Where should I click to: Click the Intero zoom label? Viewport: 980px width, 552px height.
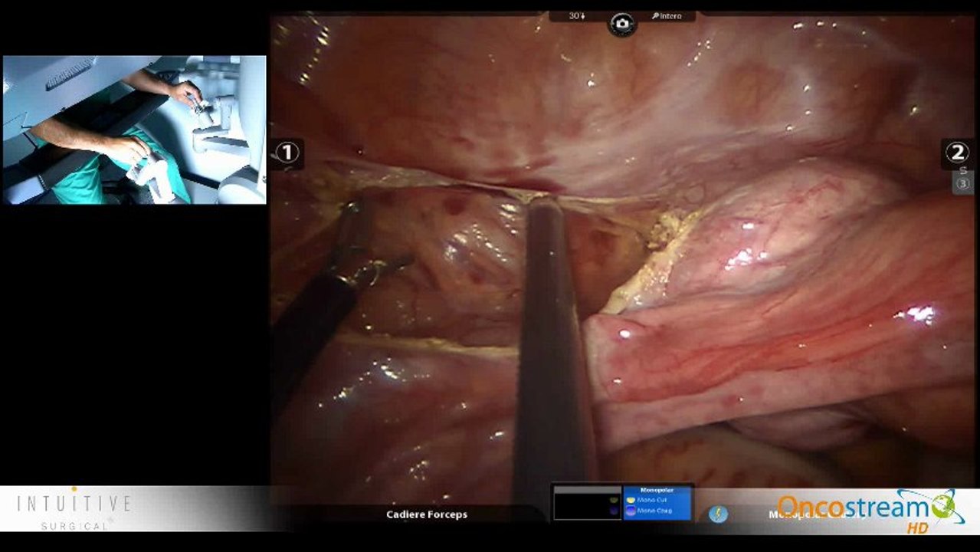click(x=667, y=15)
